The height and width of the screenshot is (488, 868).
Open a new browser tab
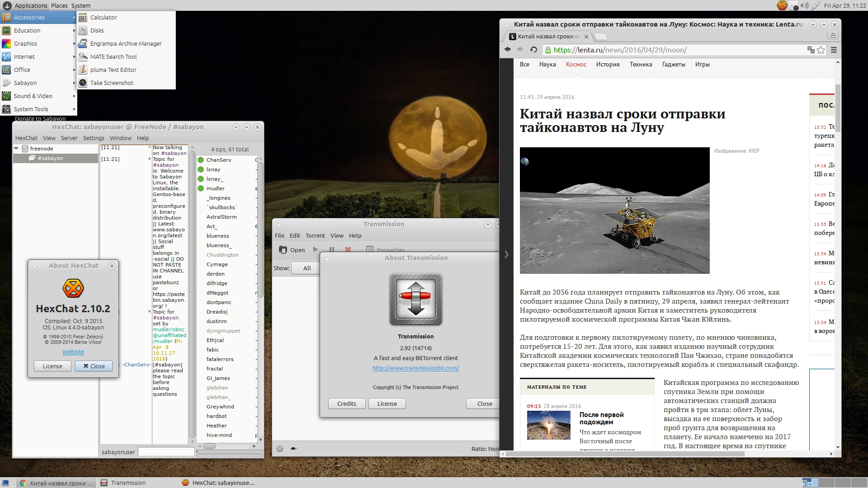(600, 37)
